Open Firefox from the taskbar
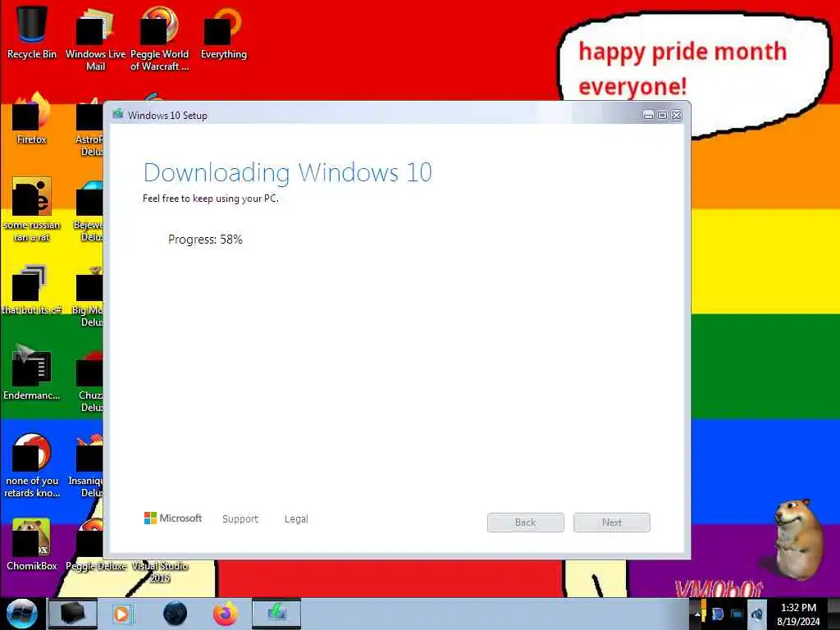The image size is (840, 630). point(226,614)
